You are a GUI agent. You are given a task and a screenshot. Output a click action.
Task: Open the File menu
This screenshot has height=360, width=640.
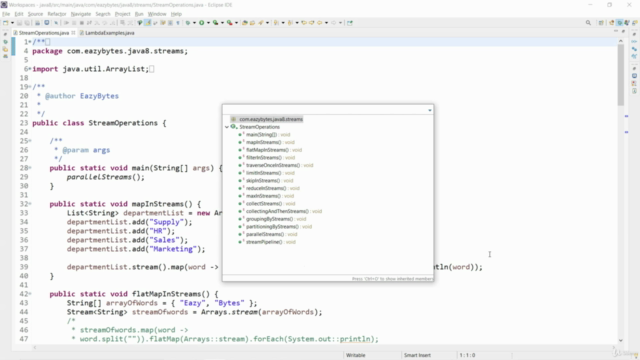(6, 14)
